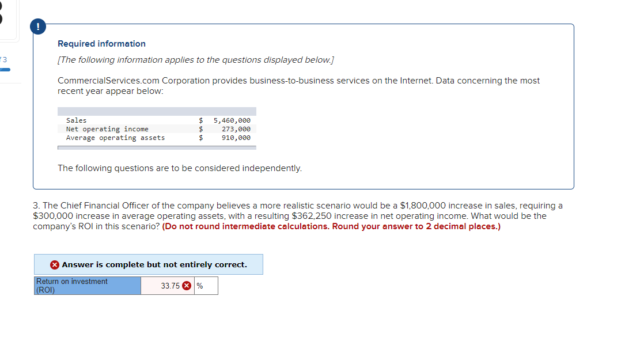Click the 273,000 net operating income value

pos(237,129)
